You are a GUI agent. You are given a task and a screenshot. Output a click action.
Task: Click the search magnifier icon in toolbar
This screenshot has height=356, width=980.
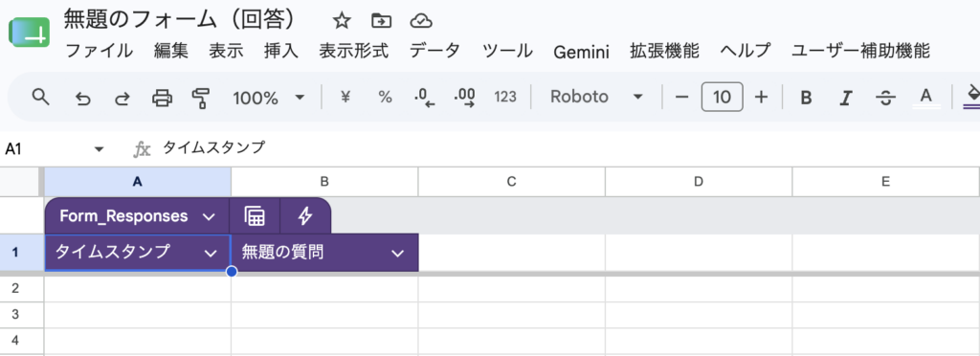(40, 97)
